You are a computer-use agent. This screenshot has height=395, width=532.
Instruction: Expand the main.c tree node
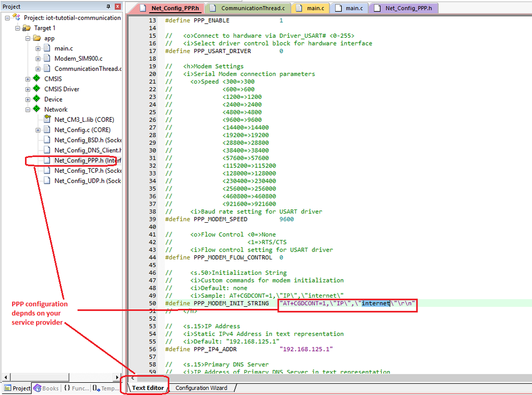(x=38, y=48)
